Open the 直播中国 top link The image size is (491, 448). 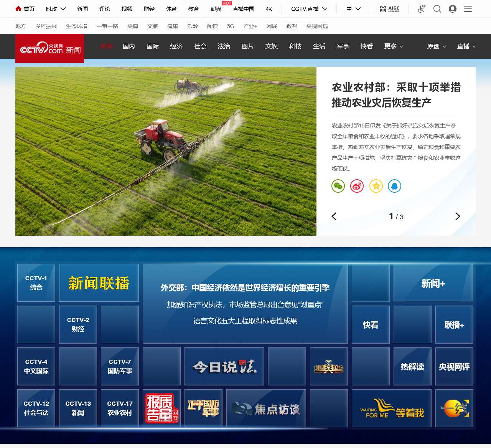tap(244, 8)
